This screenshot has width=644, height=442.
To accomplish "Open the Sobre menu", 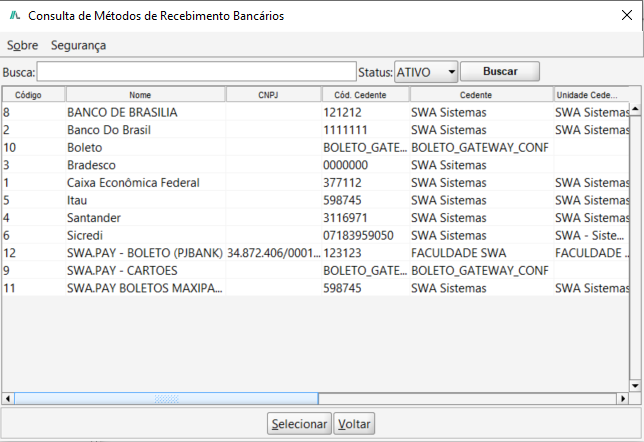I will click(22, 45).
